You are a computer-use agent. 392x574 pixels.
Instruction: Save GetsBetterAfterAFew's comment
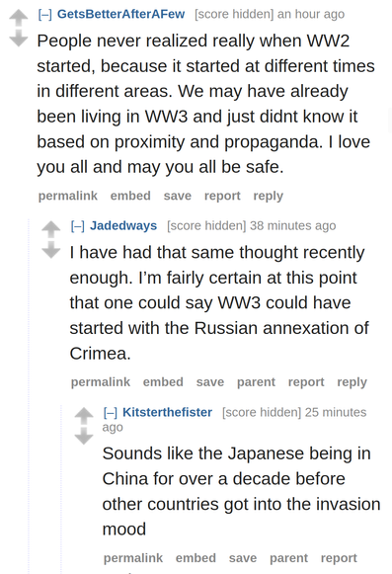(x=178, y=196)
